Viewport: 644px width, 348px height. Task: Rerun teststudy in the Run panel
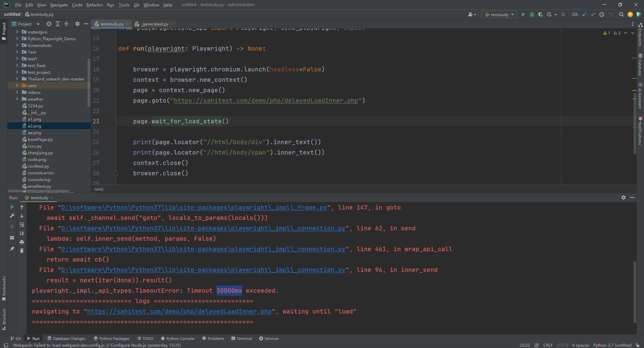point(12,207)
